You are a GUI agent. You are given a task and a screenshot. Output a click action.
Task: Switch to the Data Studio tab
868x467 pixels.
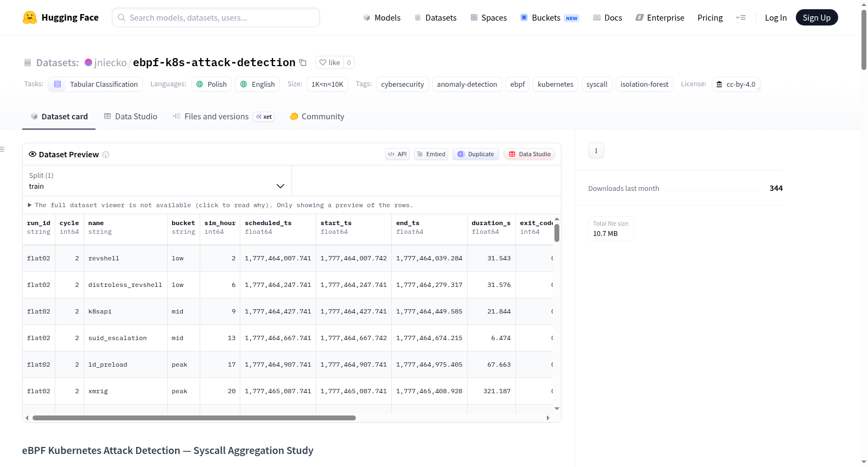(x=131, y=117)
